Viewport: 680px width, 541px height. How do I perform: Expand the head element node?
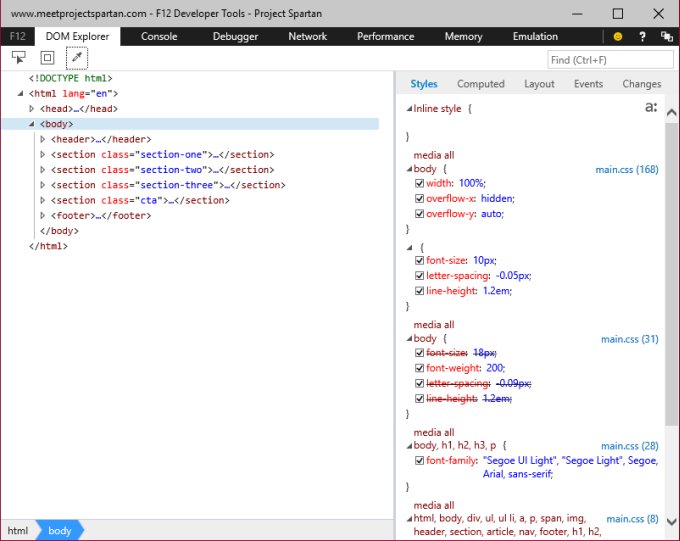pos(31,108)
